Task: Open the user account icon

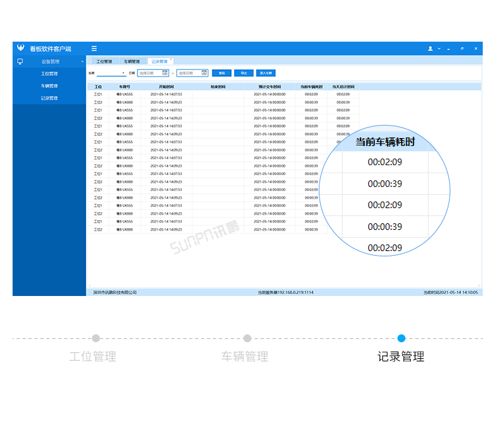Action: pos(431,48)
